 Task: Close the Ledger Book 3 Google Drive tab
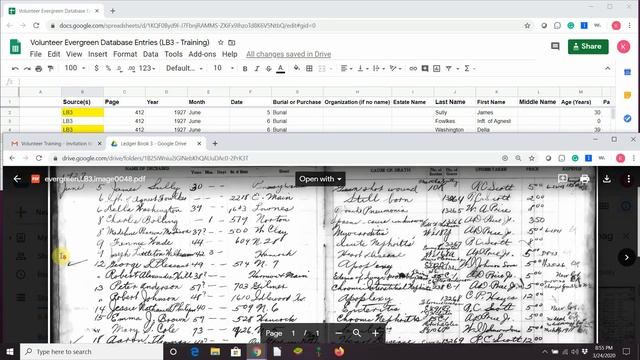[x=199, y=143]
